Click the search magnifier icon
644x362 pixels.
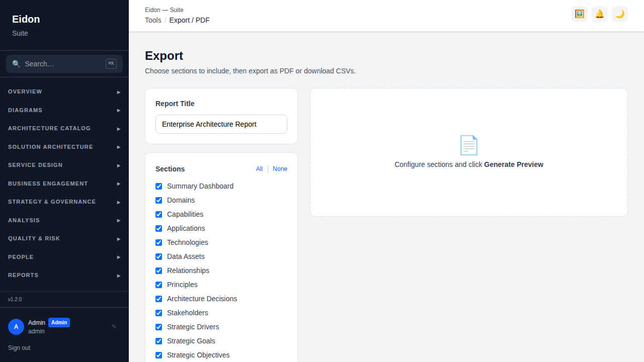click(17, 64)
